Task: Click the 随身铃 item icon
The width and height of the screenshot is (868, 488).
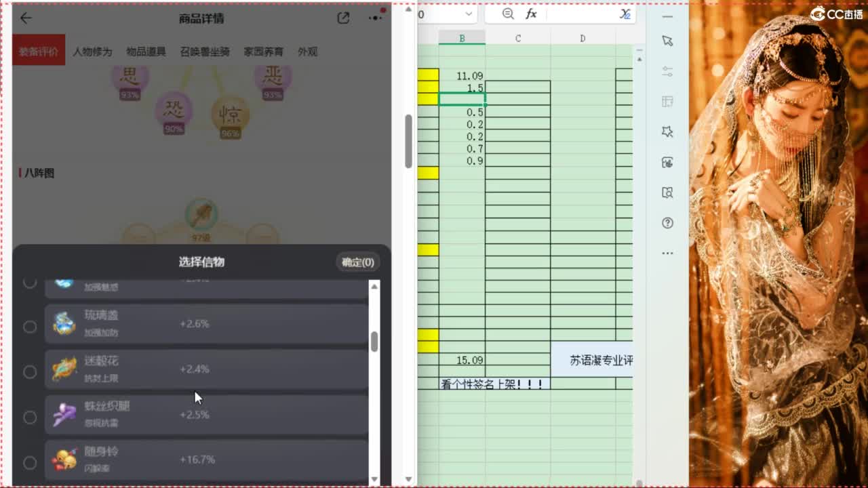Action: (x=64, y=460)
